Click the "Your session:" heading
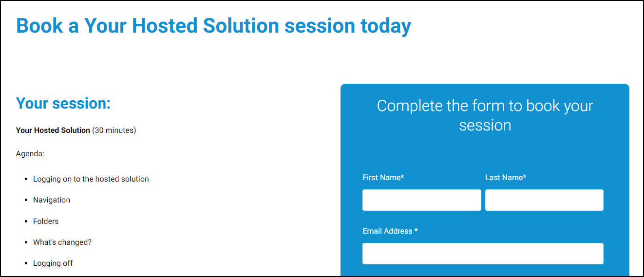 [x=63, y=103]
